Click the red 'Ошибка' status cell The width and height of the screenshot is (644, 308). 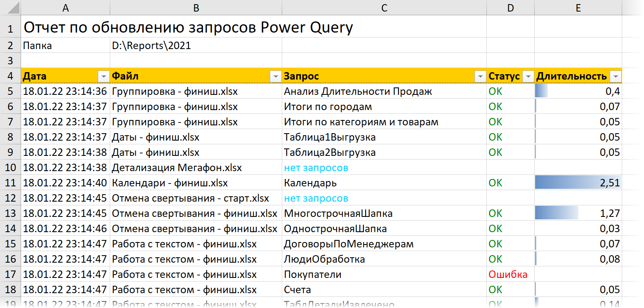tap(510, 274)
